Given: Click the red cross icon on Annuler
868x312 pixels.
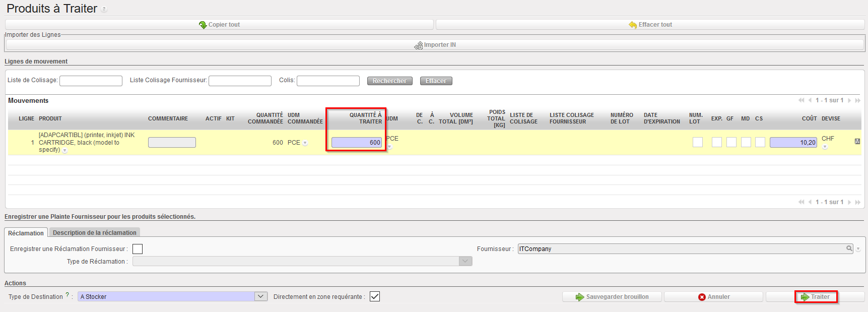Looking at the screenshot, I should pos(702,297).
